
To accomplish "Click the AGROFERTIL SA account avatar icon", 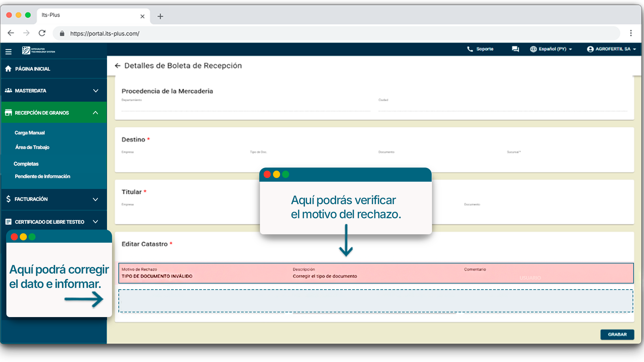I will [x=590, y=49].
